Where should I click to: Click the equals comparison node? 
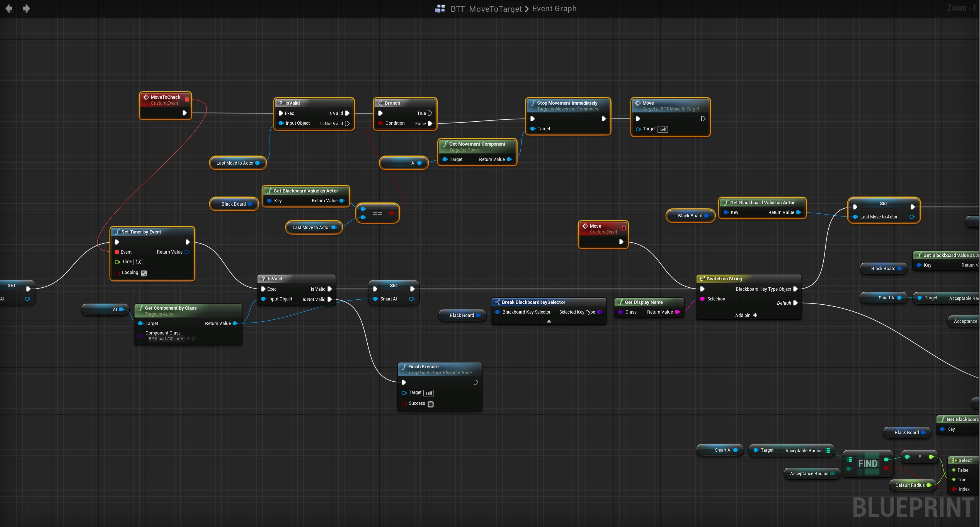[x=377, y=213]
